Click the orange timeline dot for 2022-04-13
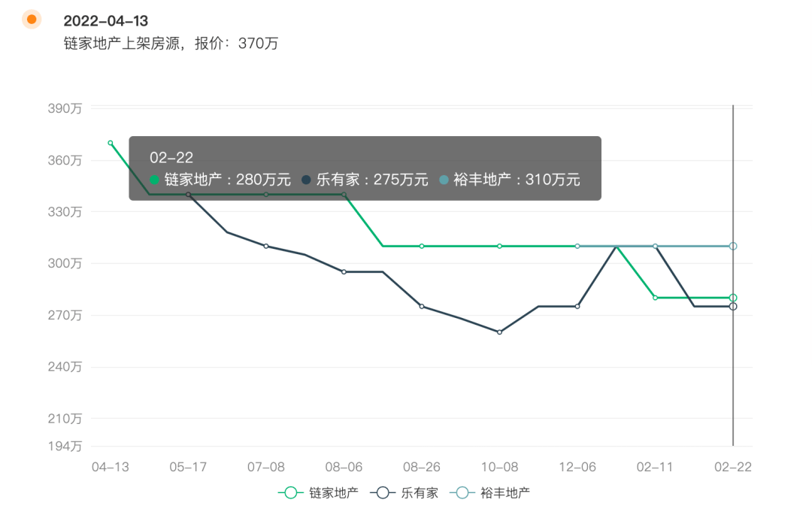The width and height of the screenshot is (812, 530). [x=32, y=20]
